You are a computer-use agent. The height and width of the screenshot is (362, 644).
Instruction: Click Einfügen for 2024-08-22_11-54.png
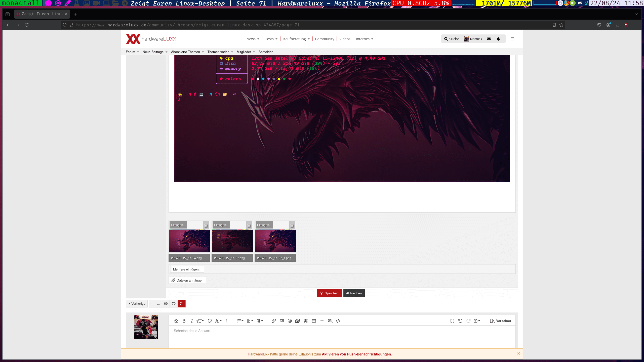point(178,225)
